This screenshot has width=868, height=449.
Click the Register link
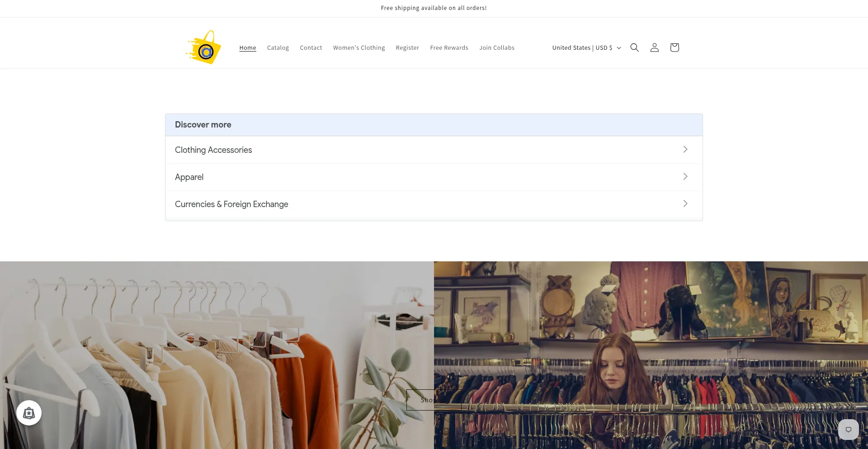coord(407,47)
